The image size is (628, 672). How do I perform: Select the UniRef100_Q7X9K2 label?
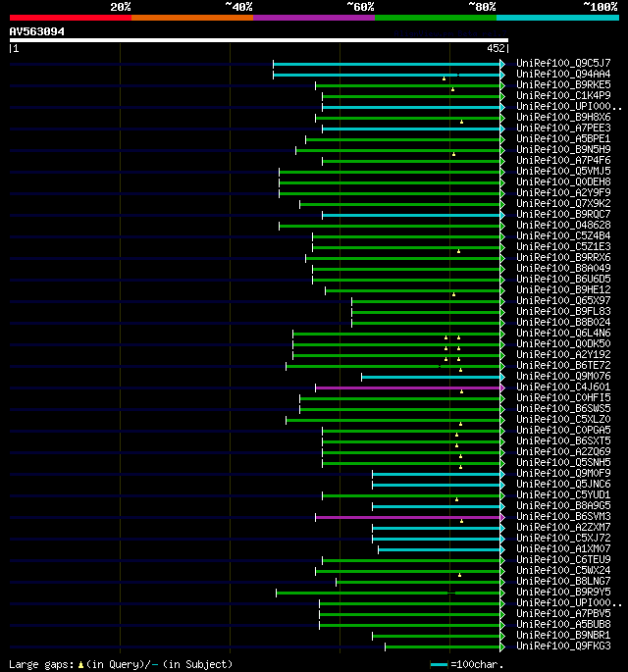(x=563, y=203)
